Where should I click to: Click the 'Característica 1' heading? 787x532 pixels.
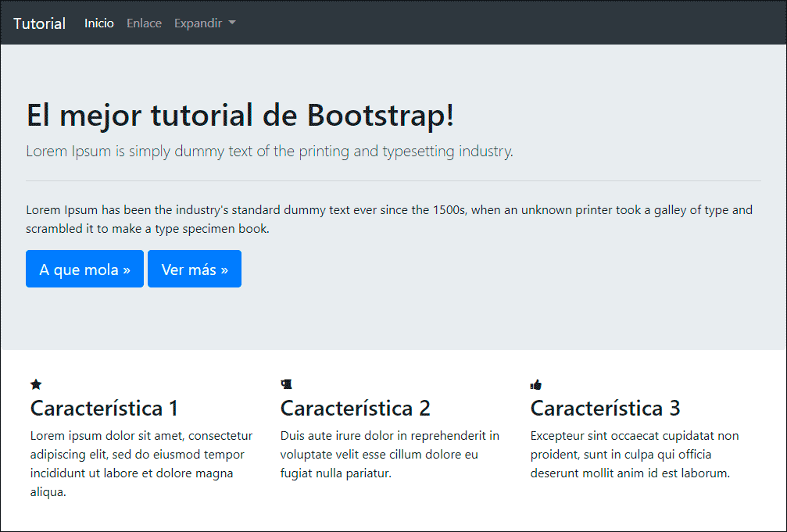[x=105, y=408]
